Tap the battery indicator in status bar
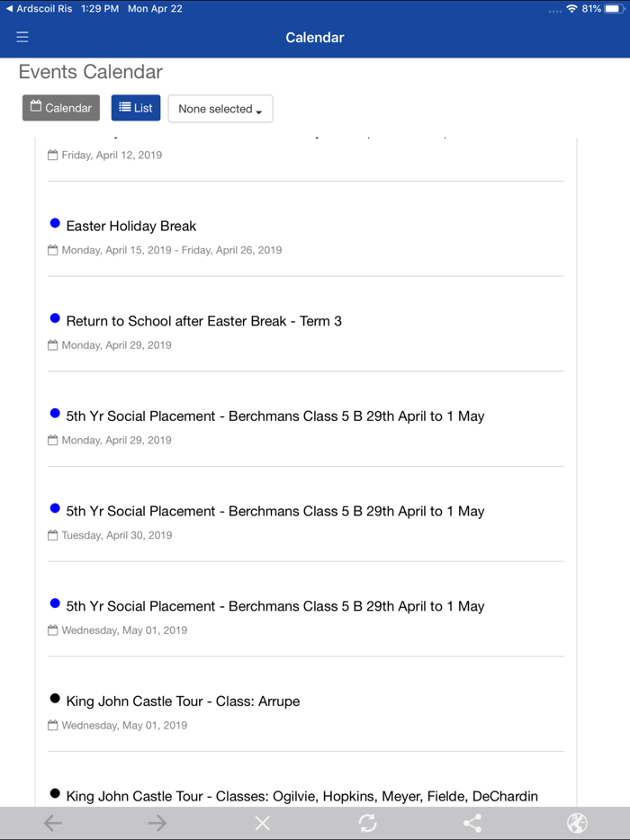 (x=613, y=8)
